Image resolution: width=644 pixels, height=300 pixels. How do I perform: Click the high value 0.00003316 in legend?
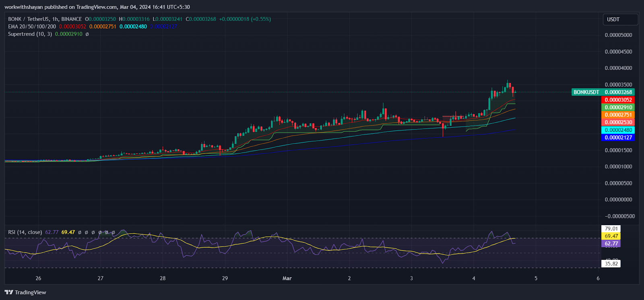(136, 19)
